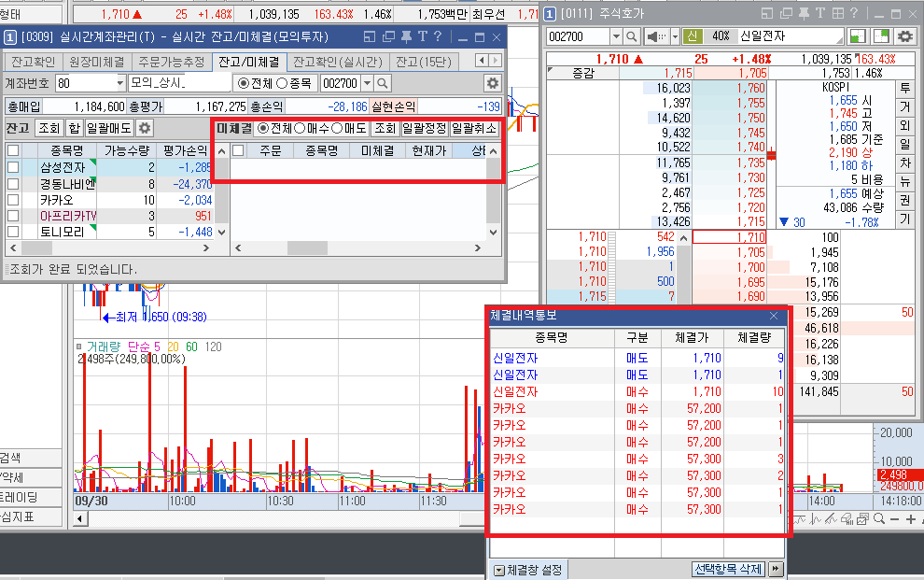Click the duplicate window icon in 0309 title bar
The height and width of the screenshot is (580, 924).
(388, 37)
